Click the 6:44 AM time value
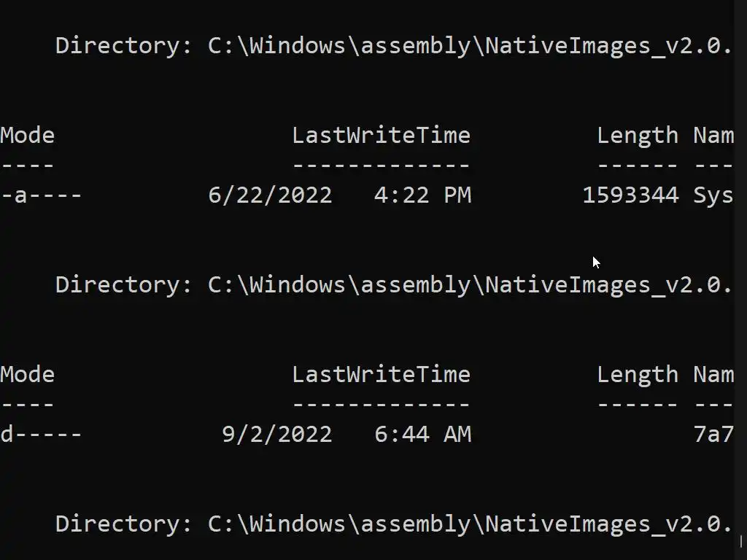Image resolution: width=747 pixels, height=560 pixels. point(422,434)
